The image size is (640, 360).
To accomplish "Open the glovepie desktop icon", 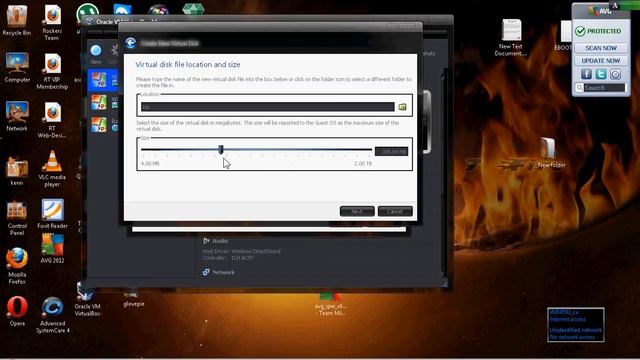I will [133, 299].
